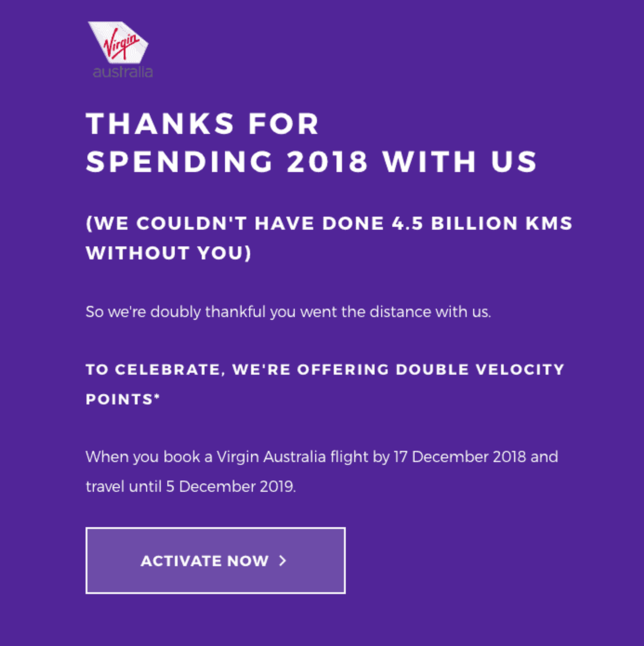Select the 'SPENDING 2018 WITH US' headline
Screen dimensions: 644x646
point(312,162)
